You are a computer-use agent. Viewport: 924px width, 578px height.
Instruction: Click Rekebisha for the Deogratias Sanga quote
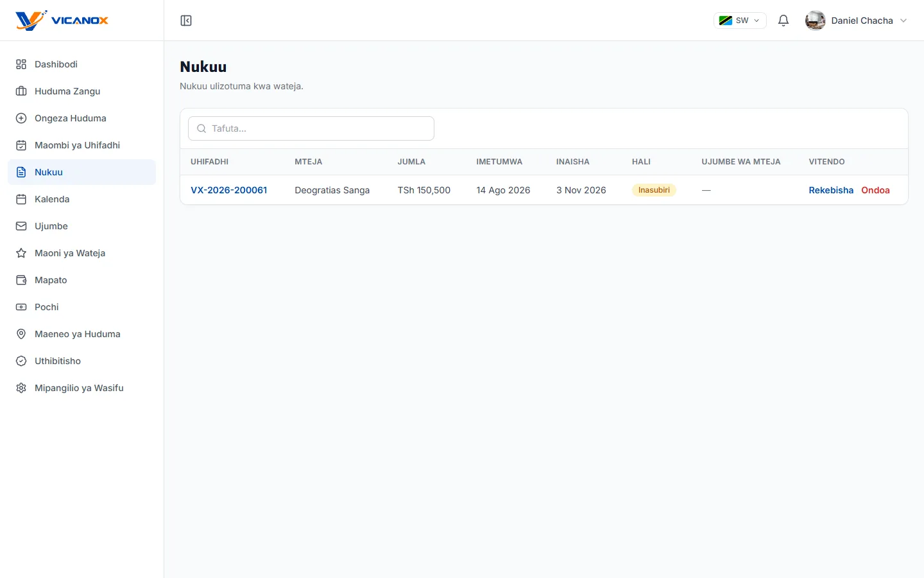point(831,190)
